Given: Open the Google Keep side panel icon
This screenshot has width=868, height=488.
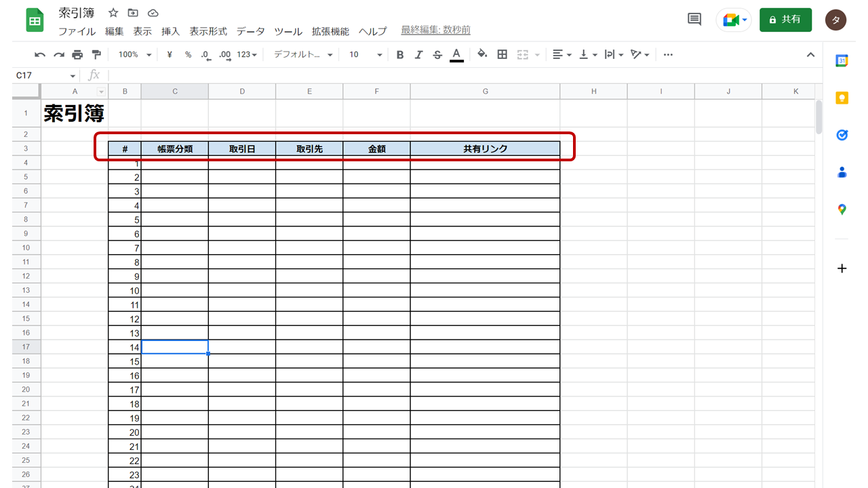Looking at the screenshot, I should [x=842, y=98].
